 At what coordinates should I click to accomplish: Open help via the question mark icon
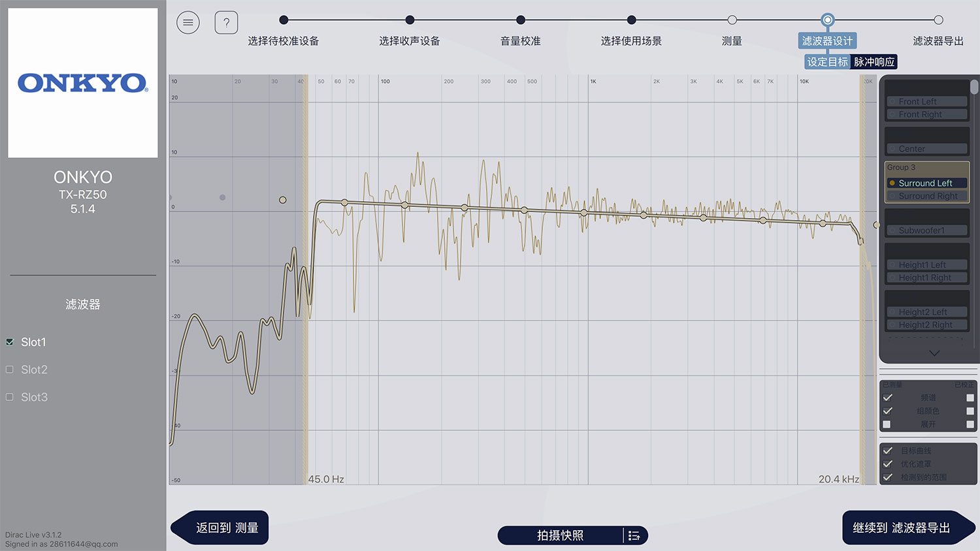pos(226,22)
